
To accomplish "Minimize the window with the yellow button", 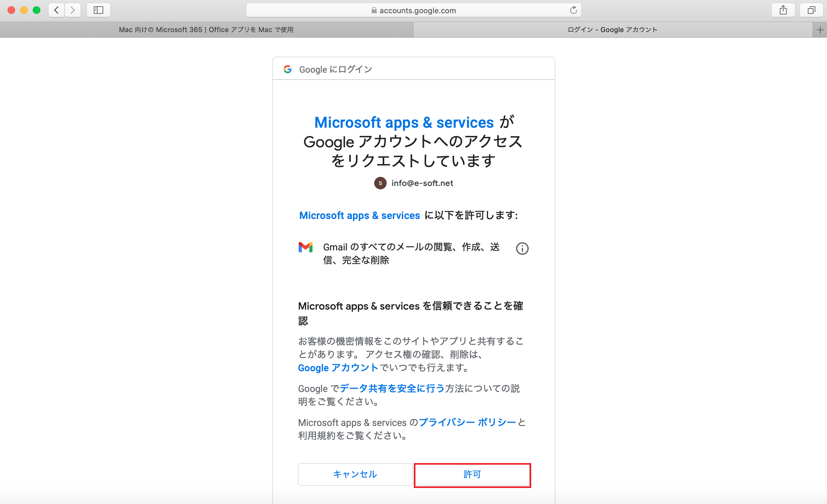I will (24, 10).
